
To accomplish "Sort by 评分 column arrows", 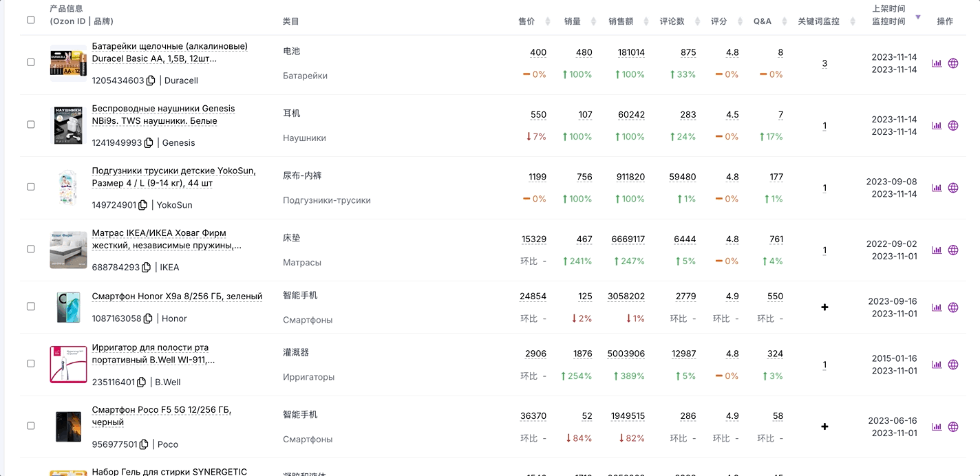I will coord(740,21).
